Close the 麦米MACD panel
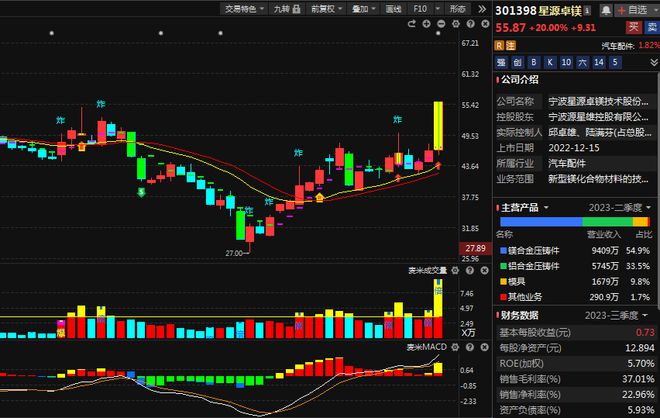 point(484,347)
